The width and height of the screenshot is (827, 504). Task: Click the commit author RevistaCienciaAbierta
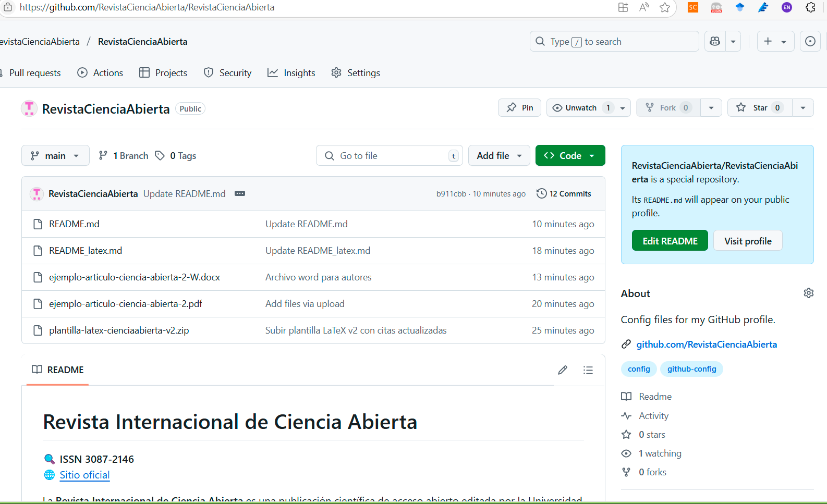click(x=93, y=193)
